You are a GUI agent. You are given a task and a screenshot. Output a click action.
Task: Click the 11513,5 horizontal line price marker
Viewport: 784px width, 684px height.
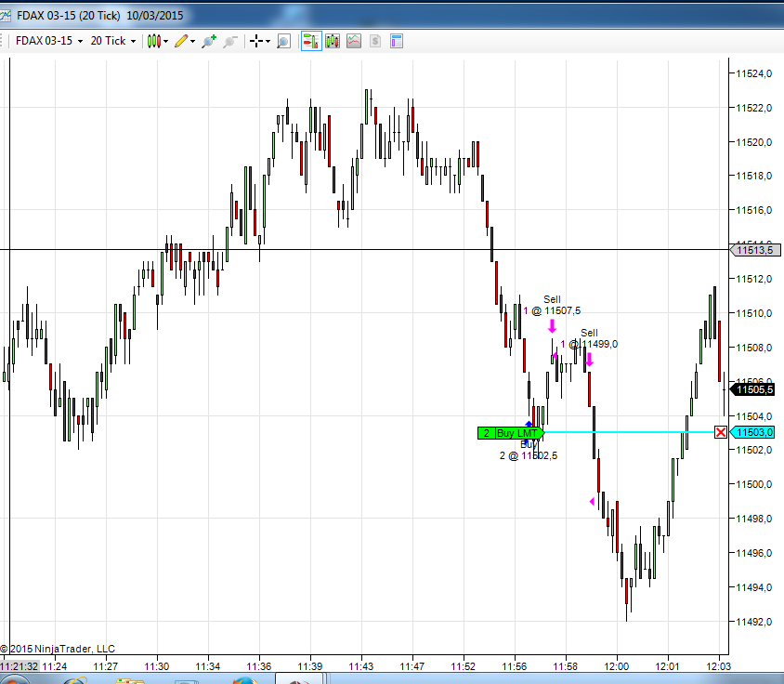point(754,250)
